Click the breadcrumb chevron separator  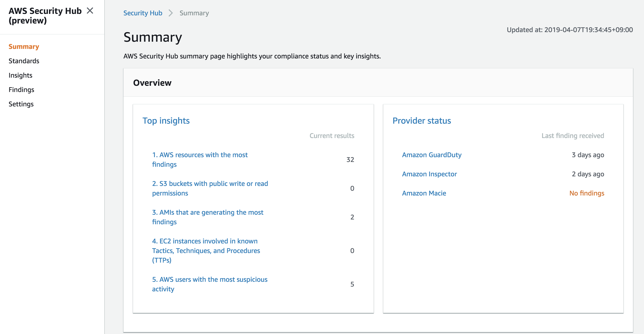pos(171,13)
